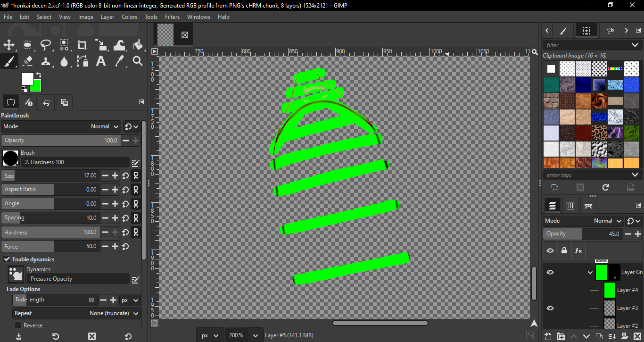Collapse the Layer Group expander arrow
The image size is (644, 342).
click(590, 272)
